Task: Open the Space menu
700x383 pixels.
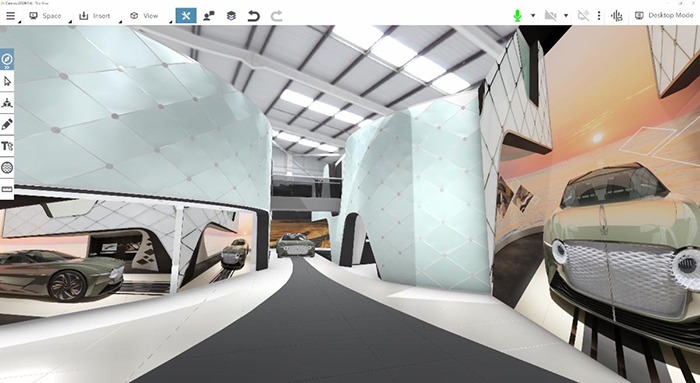Action: [x=45, y=16]
